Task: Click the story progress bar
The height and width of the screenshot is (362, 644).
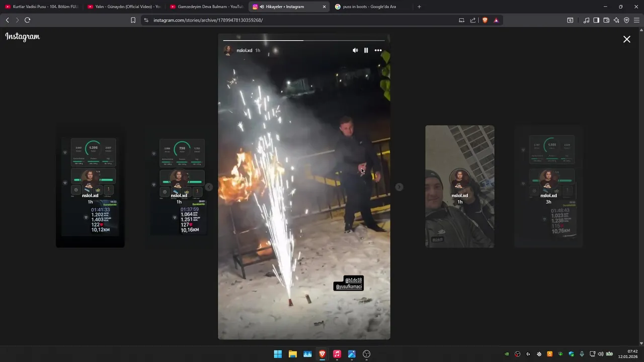Action: [304, 40]
